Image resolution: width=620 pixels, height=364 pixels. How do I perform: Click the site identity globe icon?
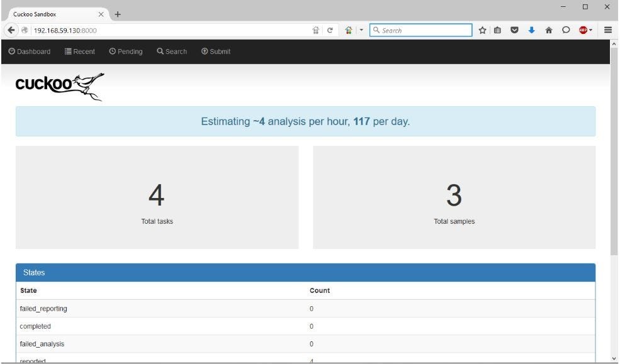coord(25,30)
